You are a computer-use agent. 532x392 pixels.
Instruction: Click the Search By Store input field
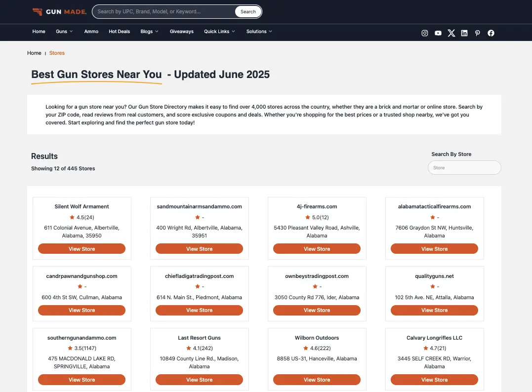point(464,168)
